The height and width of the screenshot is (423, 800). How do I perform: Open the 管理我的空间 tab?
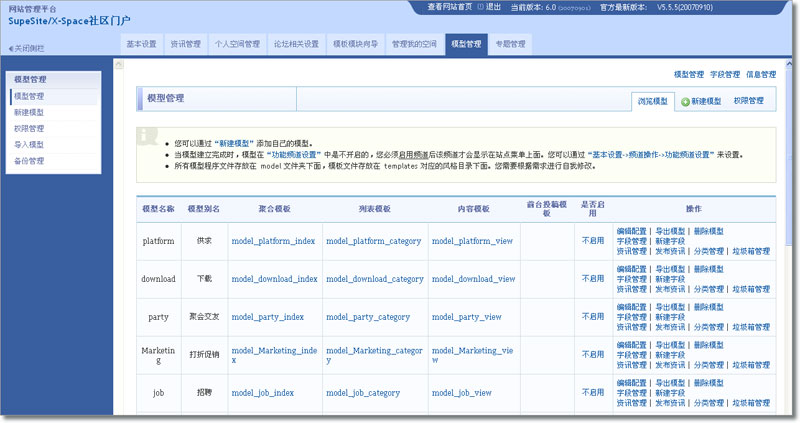click(414, 44)
